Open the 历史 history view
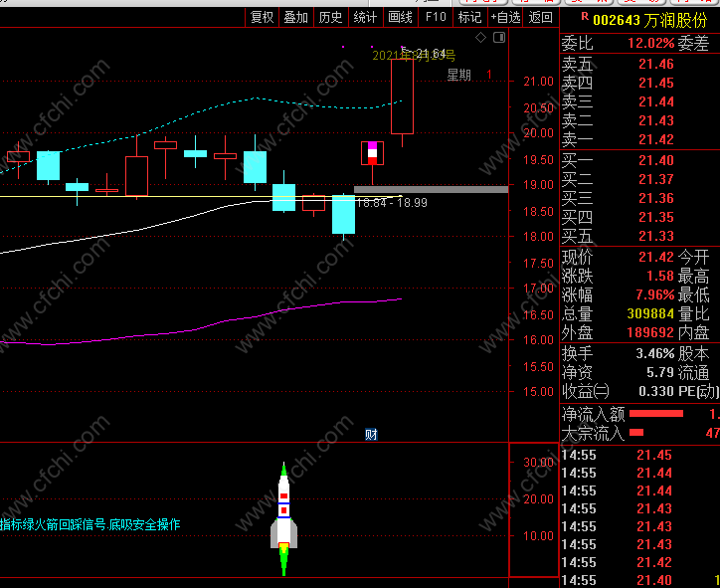Screen dimensions: 720x588 point(330,17)
